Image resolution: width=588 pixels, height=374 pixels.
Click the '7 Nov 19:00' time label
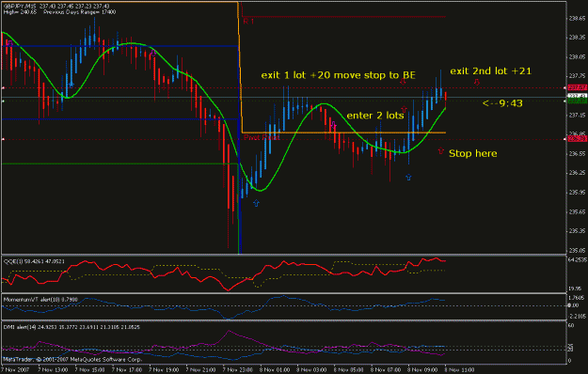point(164,370)
